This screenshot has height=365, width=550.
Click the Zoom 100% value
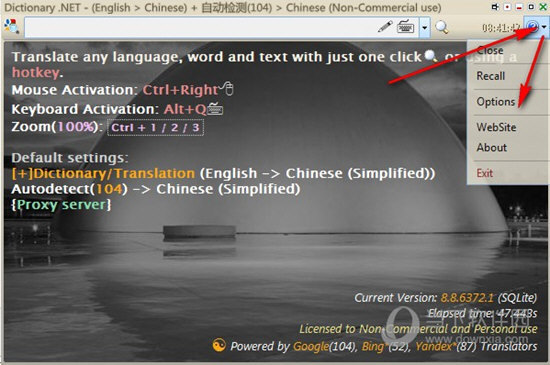tap(75, 126)
